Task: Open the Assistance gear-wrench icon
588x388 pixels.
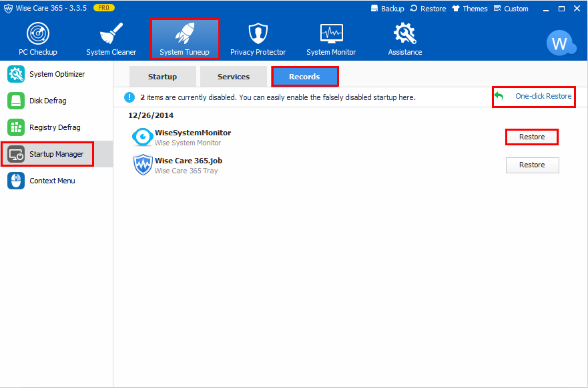Action: (x=404, y=33)
